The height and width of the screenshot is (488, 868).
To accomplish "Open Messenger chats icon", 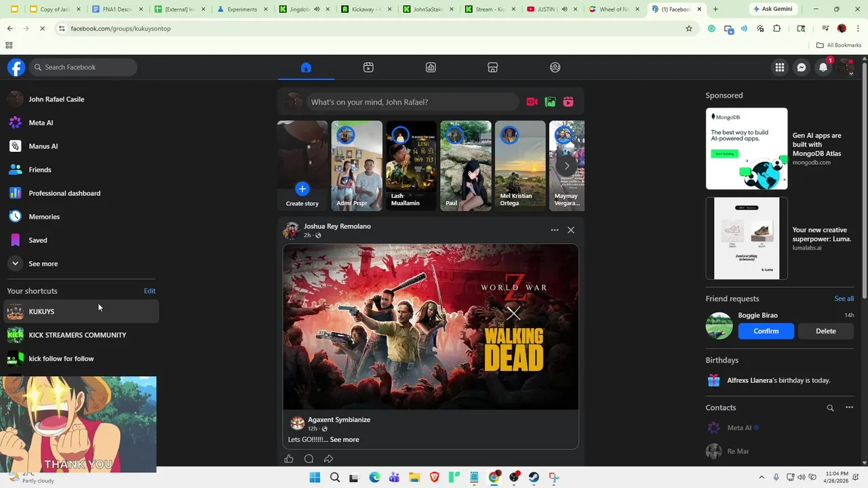I will coord(802,67).
